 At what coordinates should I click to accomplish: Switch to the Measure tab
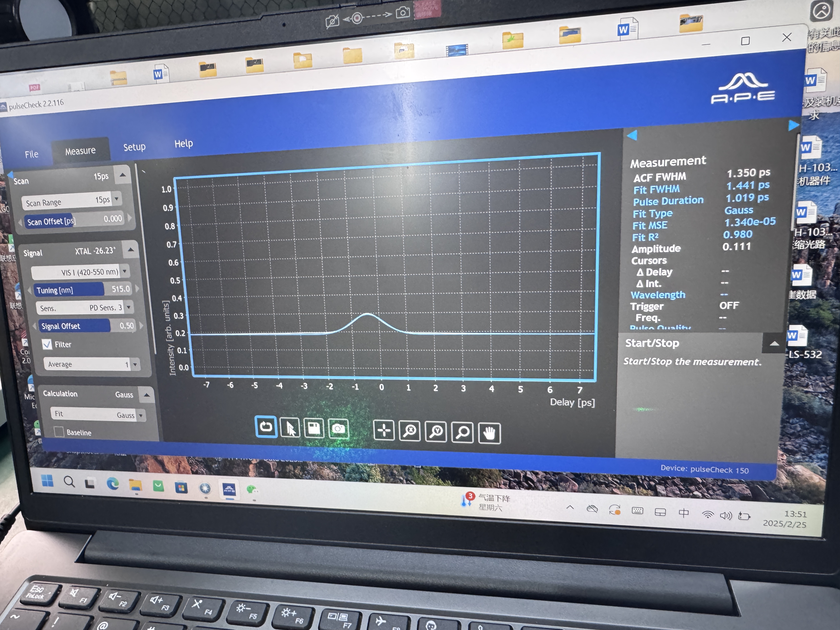pos(80,151)
